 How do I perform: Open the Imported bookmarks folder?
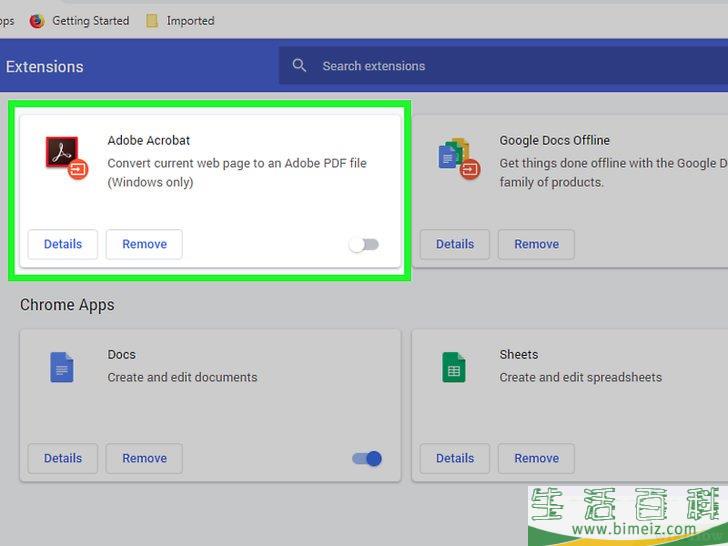tap(180, 21)
